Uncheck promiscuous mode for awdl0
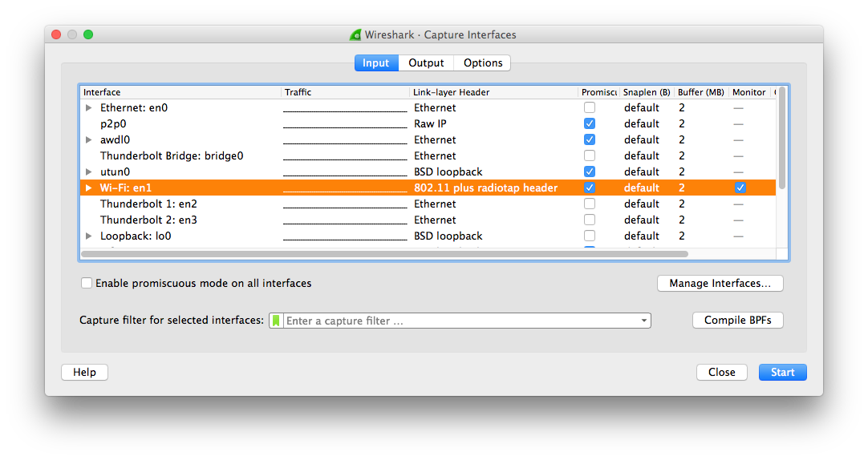The width and height of the screenshot is (868, 460). (x=590, y=140)
